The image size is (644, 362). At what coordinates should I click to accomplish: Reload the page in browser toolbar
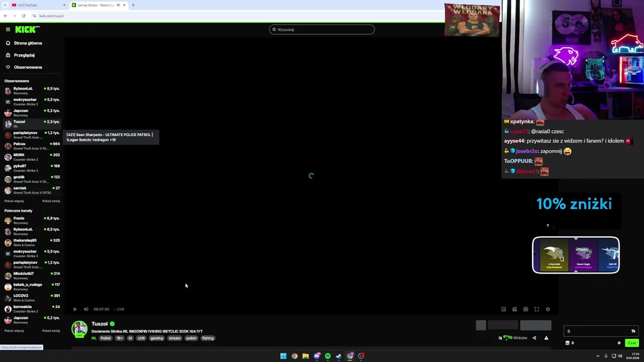(23, 16)
